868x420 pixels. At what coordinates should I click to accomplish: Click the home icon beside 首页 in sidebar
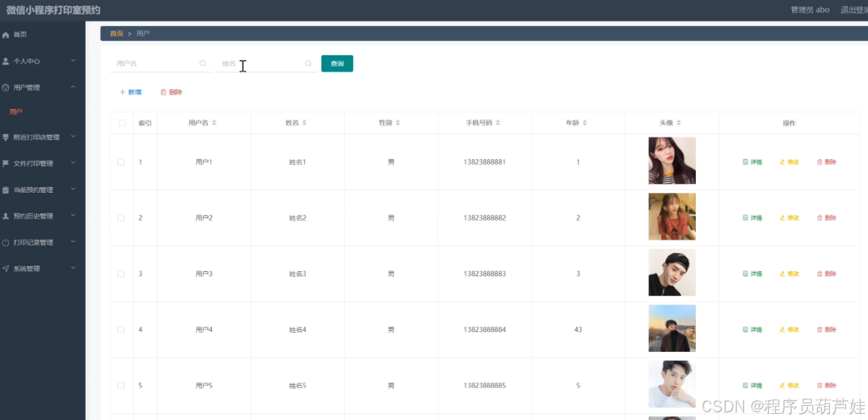point(6,35)
